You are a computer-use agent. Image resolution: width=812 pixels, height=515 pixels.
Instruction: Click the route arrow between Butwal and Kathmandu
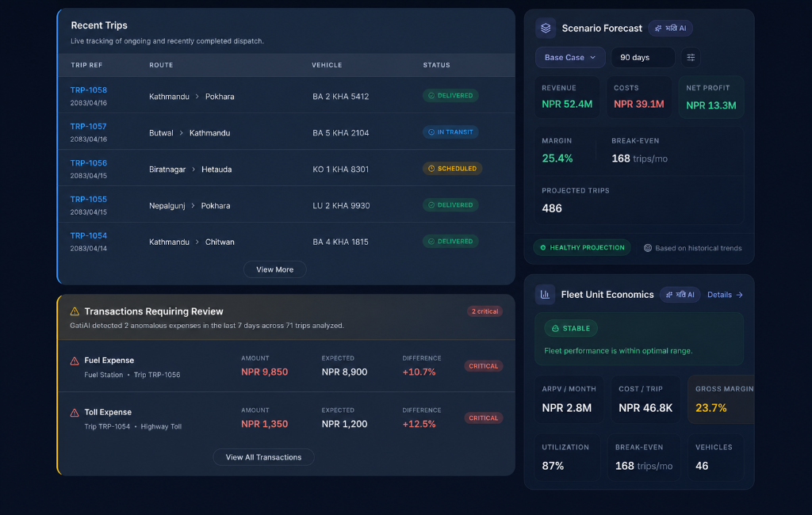coord(182,133)
